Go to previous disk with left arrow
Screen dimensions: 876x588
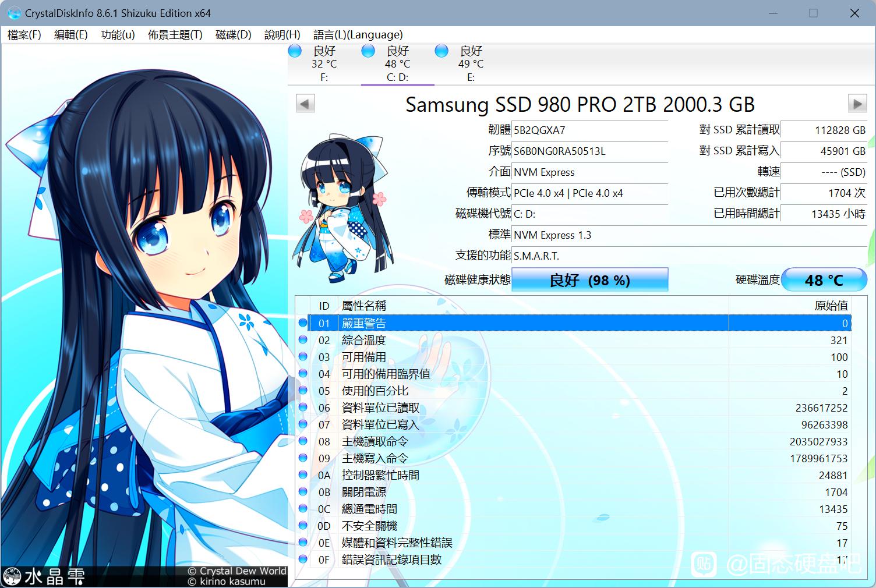(x=305, y=104)
